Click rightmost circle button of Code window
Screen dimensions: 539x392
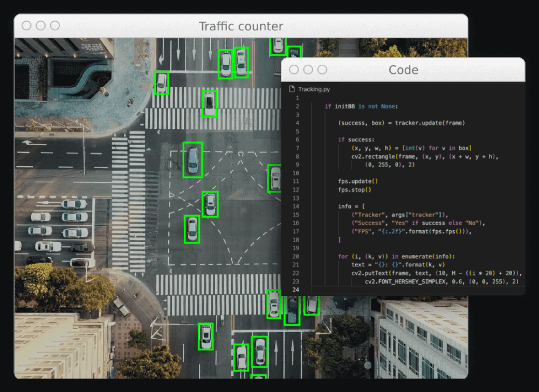point(322,70)
